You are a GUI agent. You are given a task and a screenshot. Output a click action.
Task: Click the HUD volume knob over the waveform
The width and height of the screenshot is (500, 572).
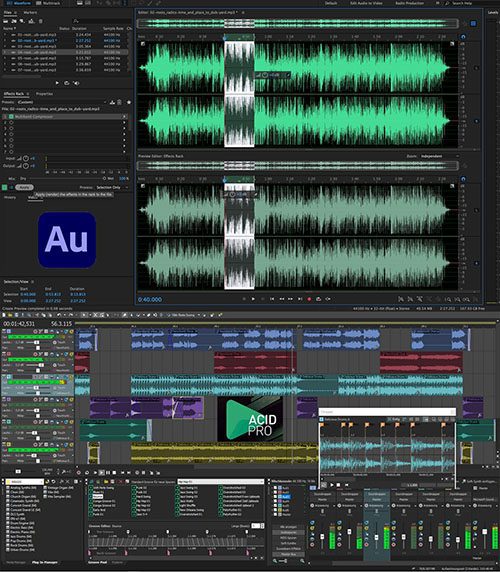point(265,75)
